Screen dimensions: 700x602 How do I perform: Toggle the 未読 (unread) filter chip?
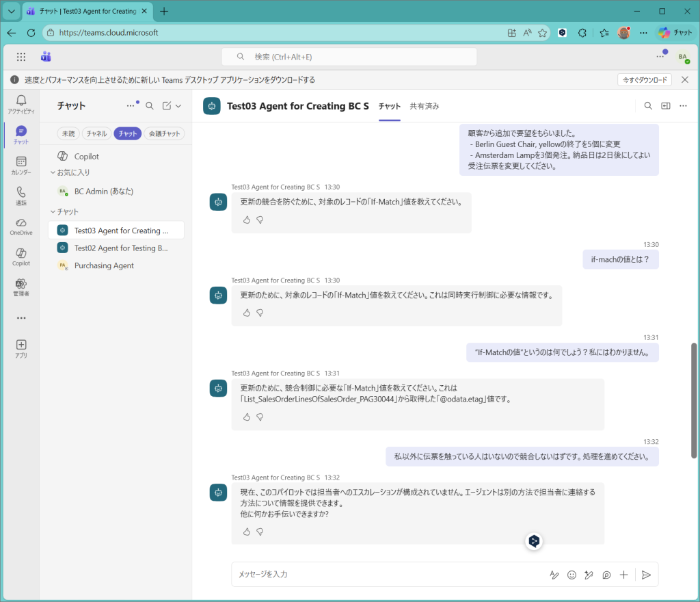coord(68,134)
